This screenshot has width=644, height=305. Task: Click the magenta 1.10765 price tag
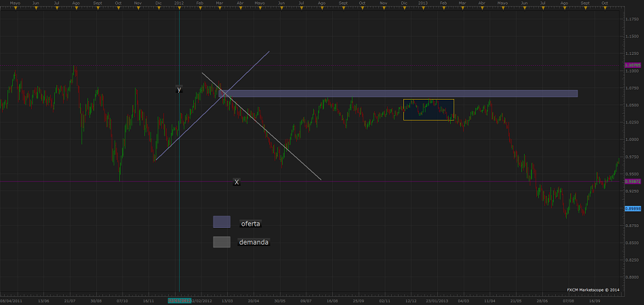tap(632, 65)
